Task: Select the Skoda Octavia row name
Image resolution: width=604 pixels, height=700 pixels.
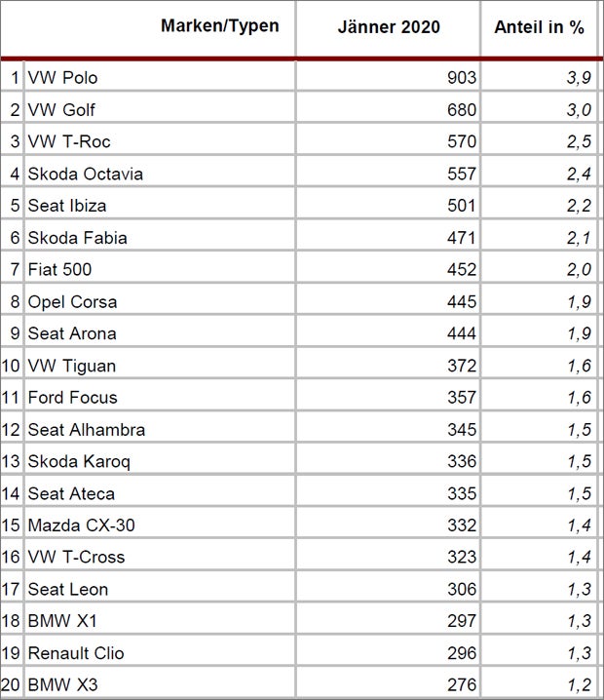Action: click(85, 174)
